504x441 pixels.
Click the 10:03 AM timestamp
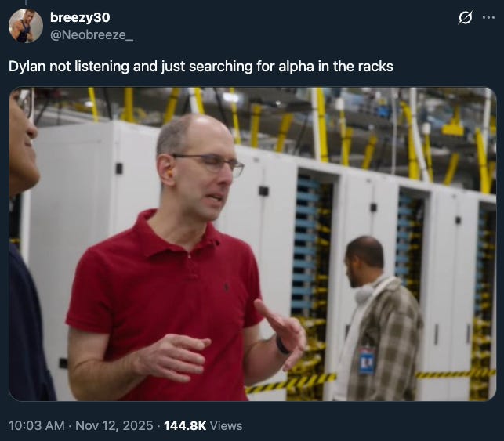[37, 425]
